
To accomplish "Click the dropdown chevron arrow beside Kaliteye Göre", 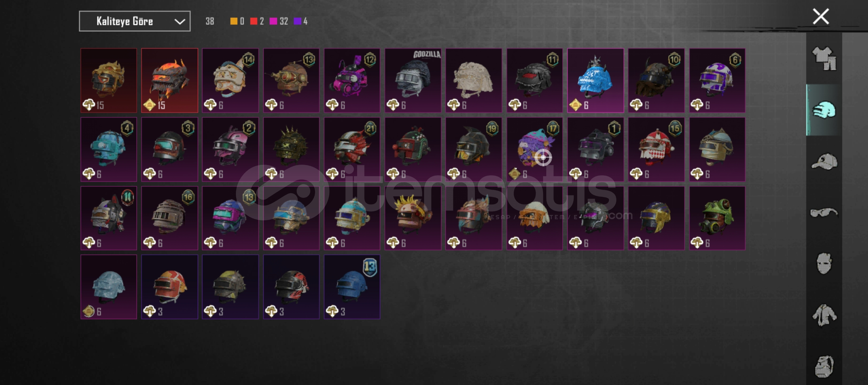I will pos(180,22).
